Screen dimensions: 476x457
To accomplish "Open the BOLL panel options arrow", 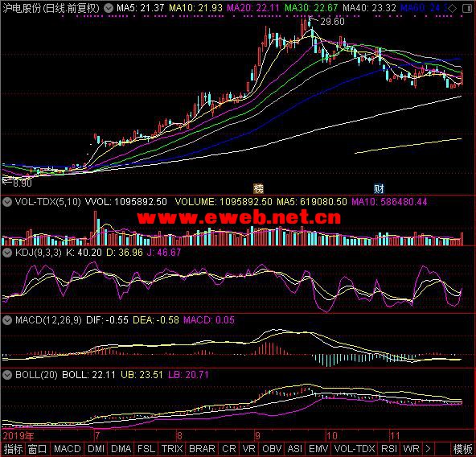I will [x=7, y=375].
